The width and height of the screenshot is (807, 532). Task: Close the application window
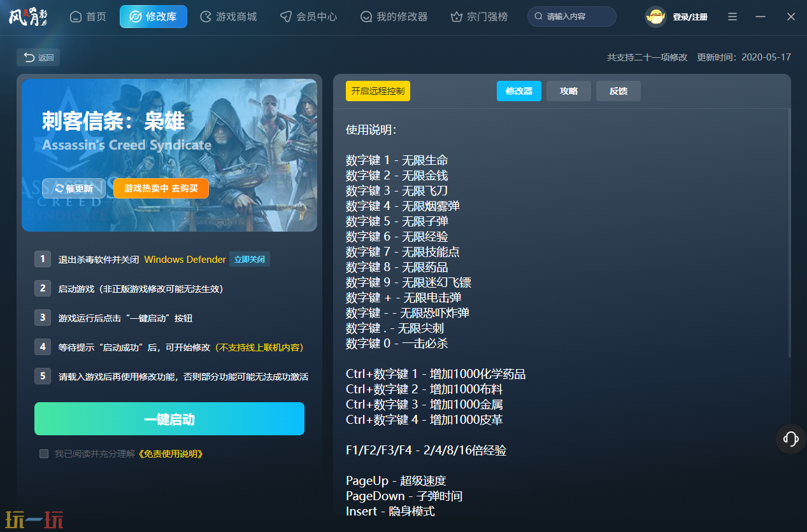pos(790,17)
